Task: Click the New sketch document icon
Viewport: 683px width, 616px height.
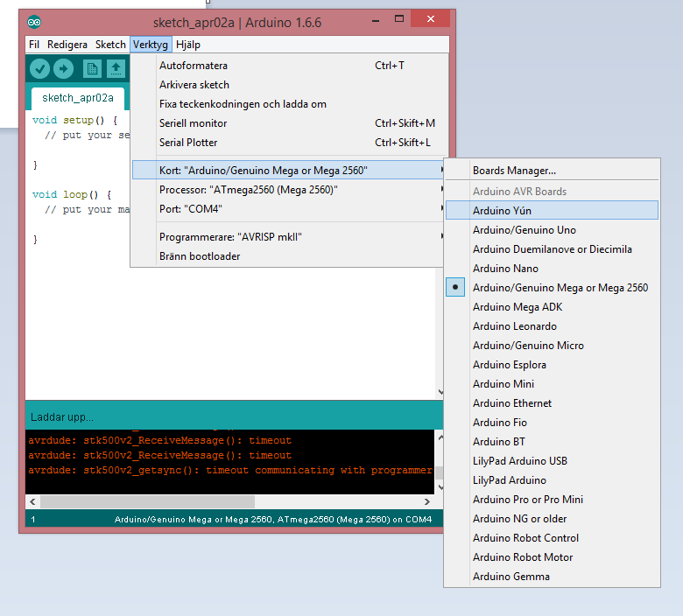Action: (x=92, y=69)
